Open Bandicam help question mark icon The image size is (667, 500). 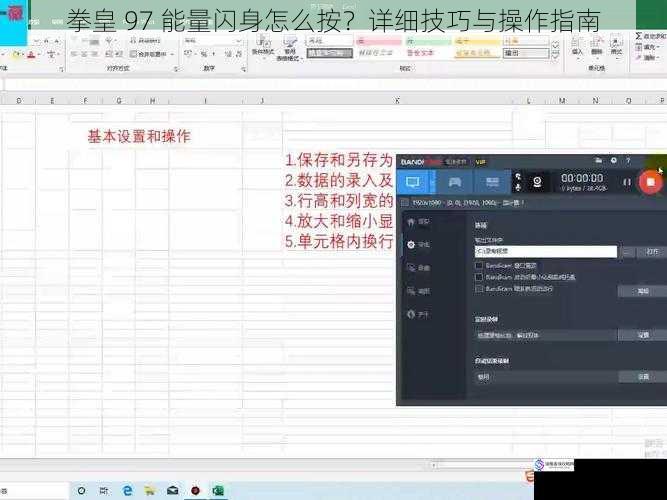[628, 160]
